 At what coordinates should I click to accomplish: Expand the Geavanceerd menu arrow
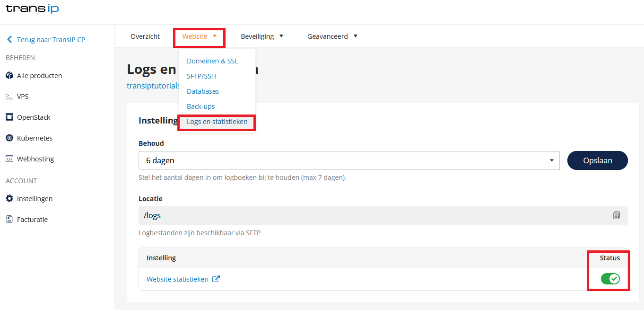pyautogui.click(x=356, y=36)
